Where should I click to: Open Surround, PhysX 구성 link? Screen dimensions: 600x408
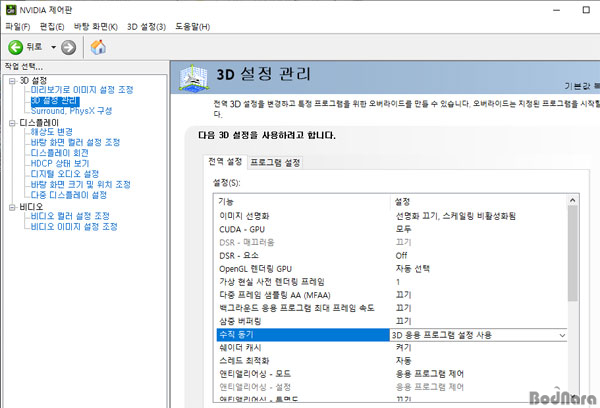click(x=71, y=111)
